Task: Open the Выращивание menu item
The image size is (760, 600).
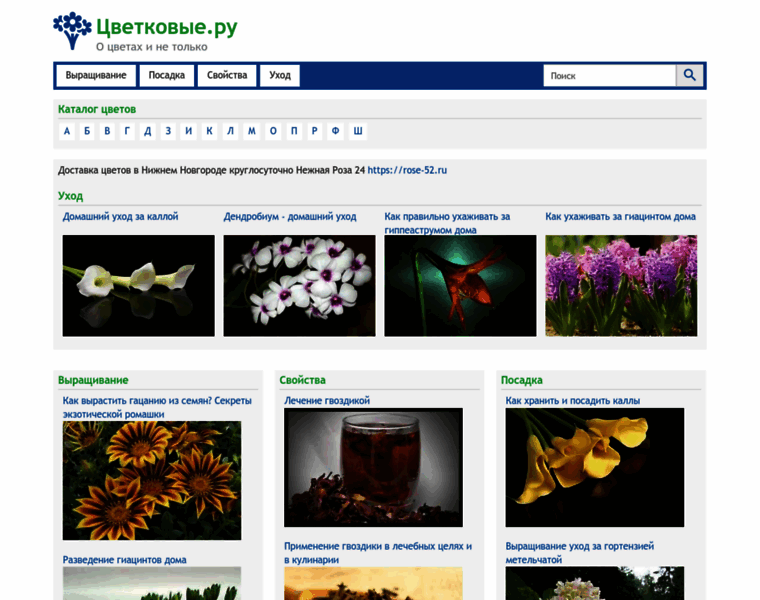Action: pyautogui.click(x=96, y=76)
